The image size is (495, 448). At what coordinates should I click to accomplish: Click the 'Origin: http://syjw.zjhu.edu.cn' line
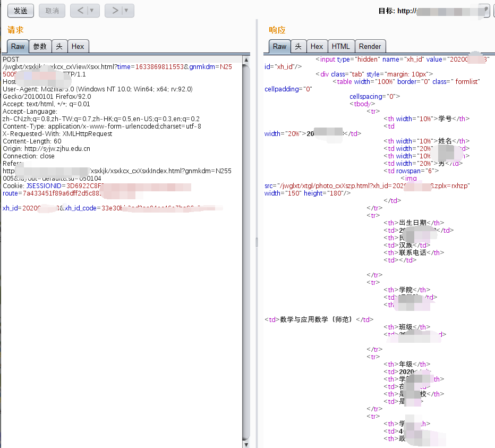point(46,148)
